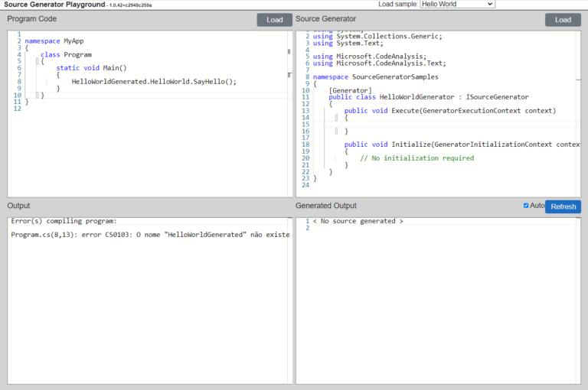Viewport: 588px width, 390px height.
Task: Click "using Microsoft.CodeAnalysis.Text;" line
Action: click(379, 63)
